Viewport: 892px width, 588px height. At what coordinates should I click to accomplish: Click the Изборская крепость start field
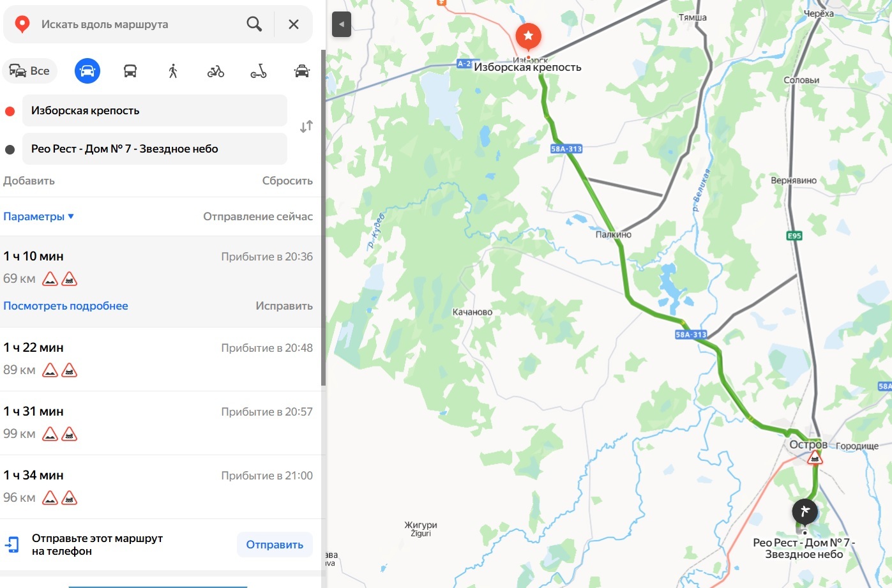(155, 110)
